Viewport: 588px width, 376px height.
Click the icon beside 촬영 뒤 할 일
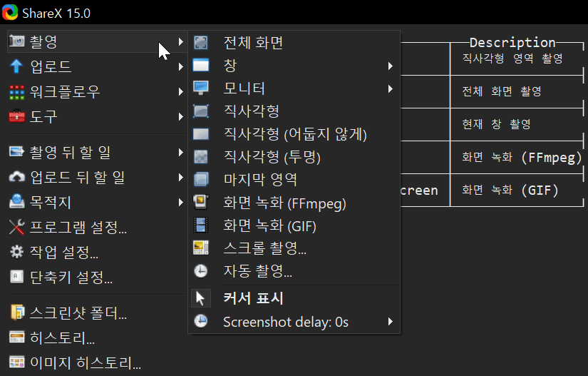pyautogui.click(x=16, y=152)
